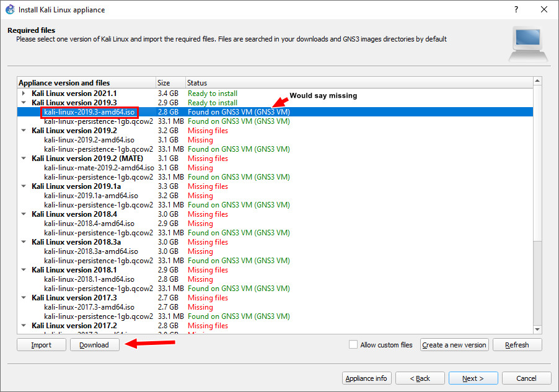The width and height of the screenshot is (559, 392).
Task: Refresh the appliance files list
Action: [x=517, y=344]
